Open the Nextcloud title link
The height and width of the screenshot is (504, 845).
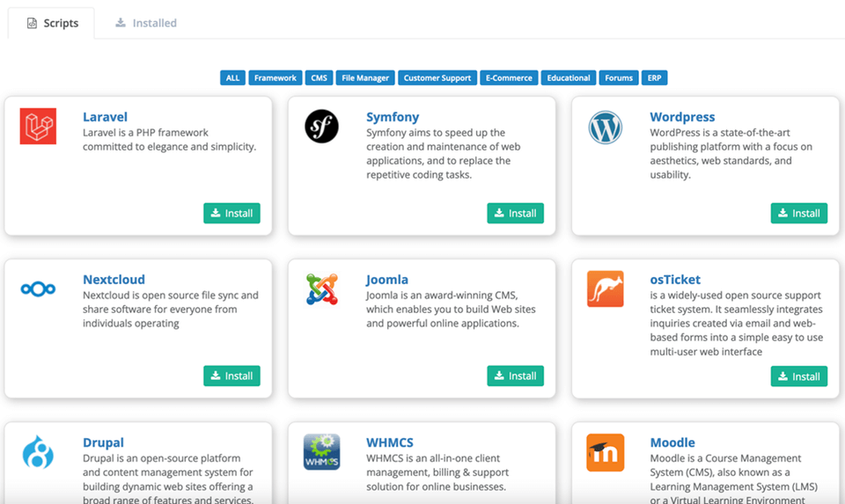114,280
